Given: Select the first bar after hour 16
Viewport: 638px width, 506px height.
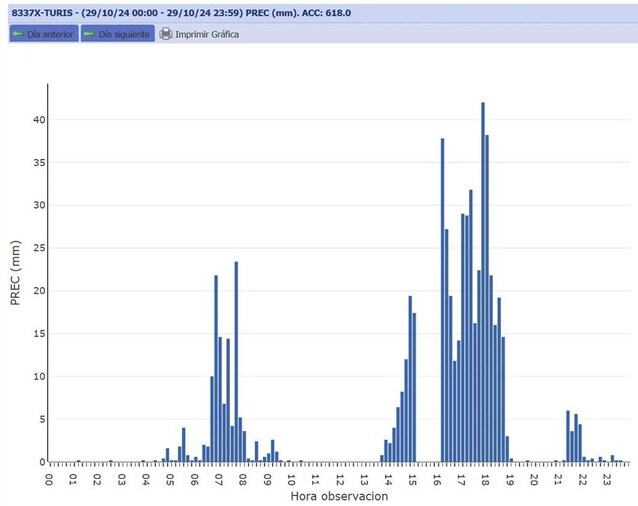Looking at the screenshot, I should [442, 300].
